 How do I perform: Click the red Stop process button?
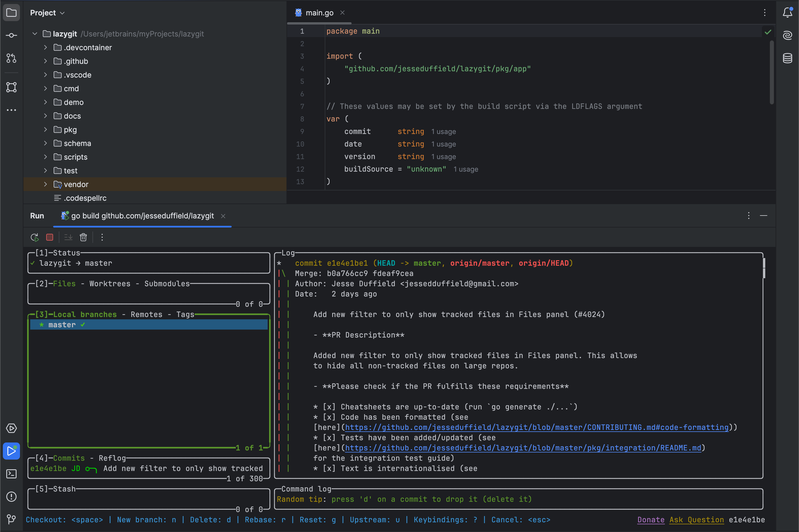pyautogui.click(x=50, y=237)
